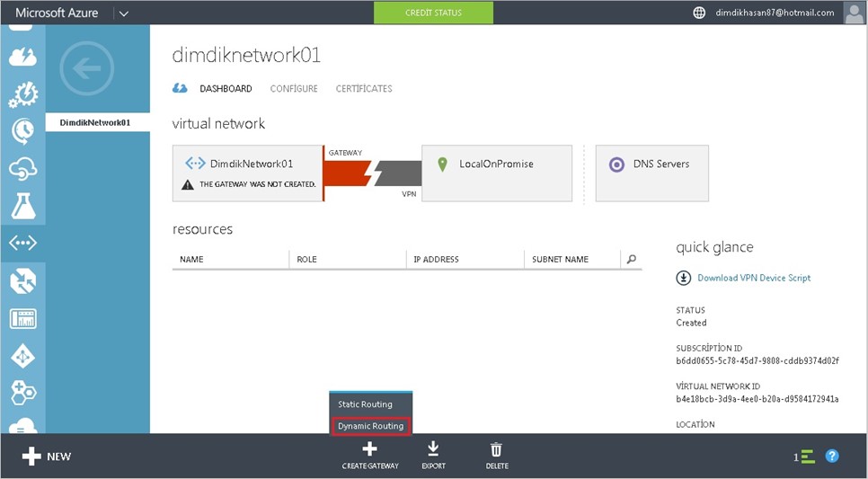
Task: Click the search magnifier in resources table
Action: click(x=631, y=259)
